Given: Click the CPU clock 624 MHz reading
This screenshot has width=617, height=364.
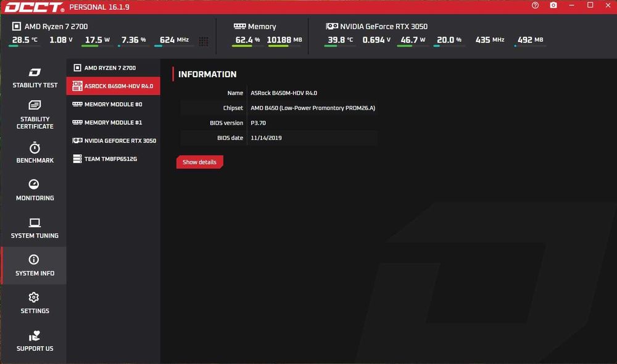Looking at the screenshot, I should (x=174, y=39).
